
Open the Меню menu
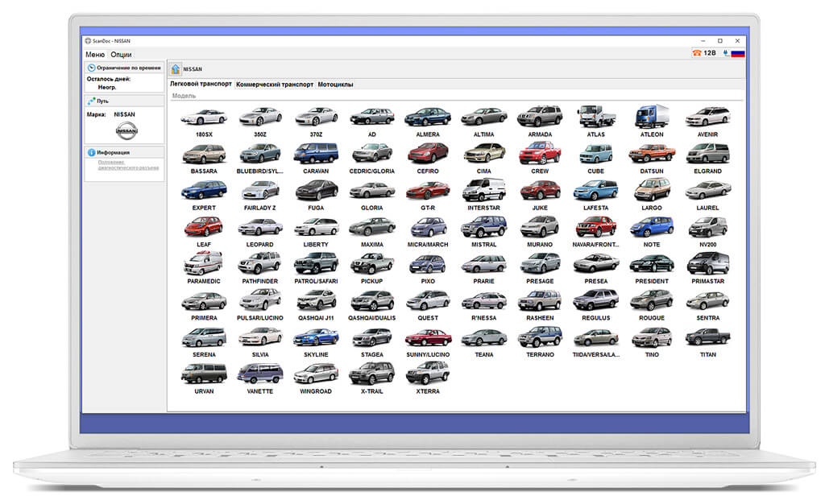(x=95, y=55)
